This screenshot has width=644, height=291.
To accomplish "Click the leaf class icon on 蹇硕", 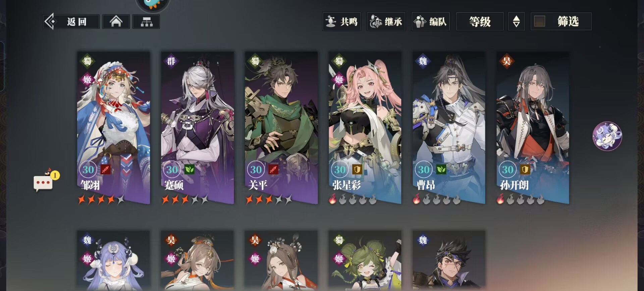I will tap(190, 170).
